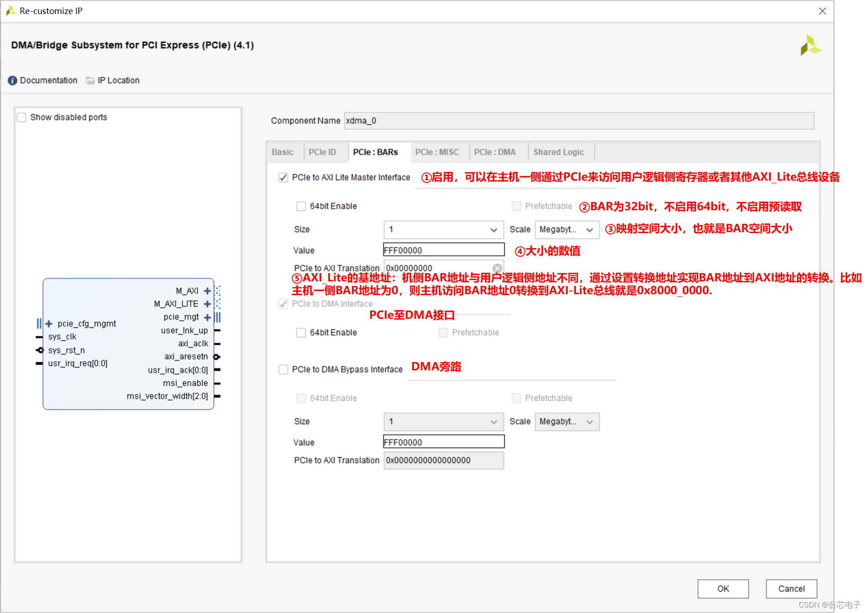This screenshot has height=613, width=868.
Task: Enable 64bit for PCIe to DMA Interface
Action: pyautogui.click(x=301, y=332)
